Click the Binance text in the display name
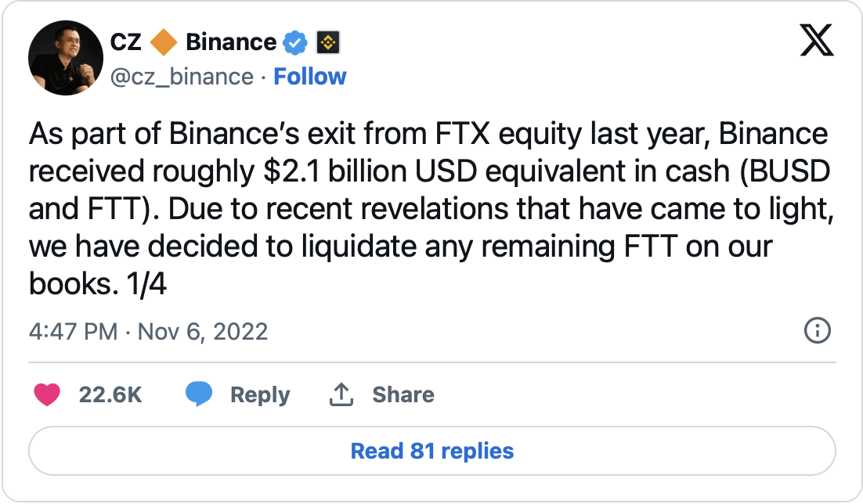Screen dimensions: 863x504 231,42
